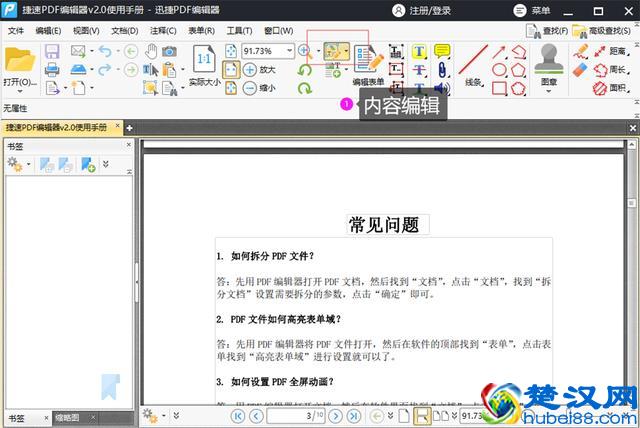640x428 pixels.
Task: Go to the previous page
Action: coord(256,416)
